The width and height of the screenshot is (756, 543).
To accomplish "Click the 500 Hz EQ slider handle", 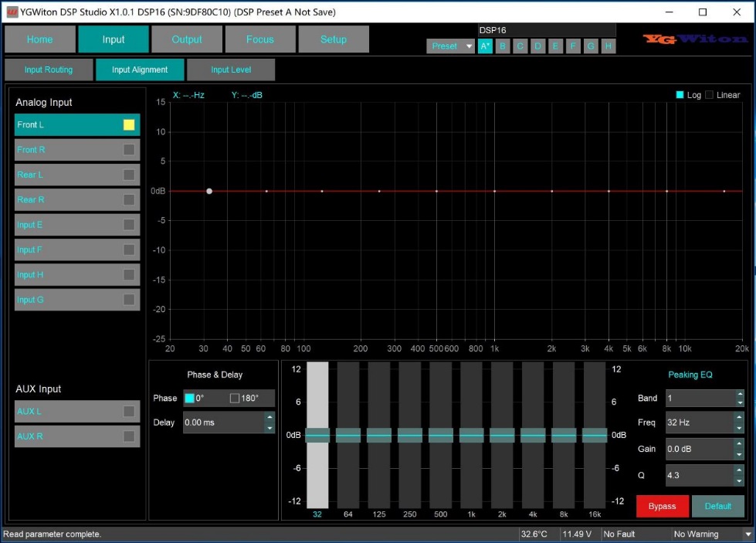I will click(x=441, y=436).
